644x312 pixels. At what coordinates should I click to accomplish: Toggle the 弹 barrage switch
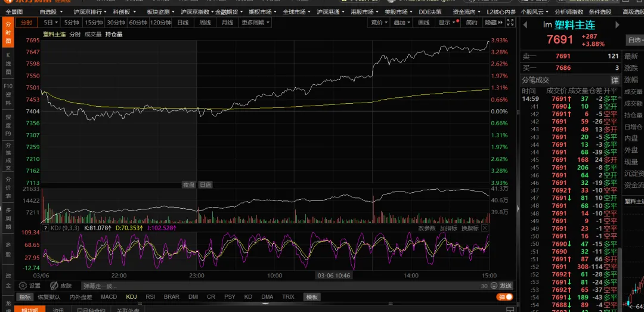click(x=506, y=297)
